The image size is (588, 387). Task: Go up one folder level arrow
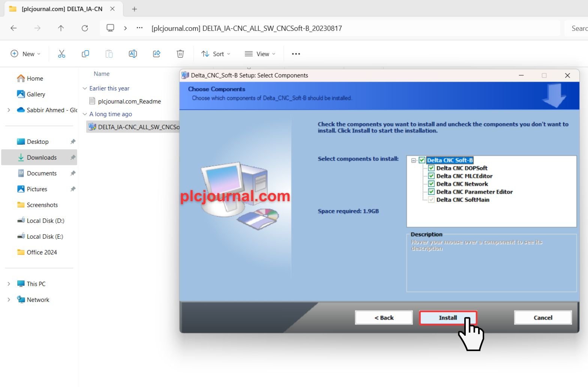[61, 28]
